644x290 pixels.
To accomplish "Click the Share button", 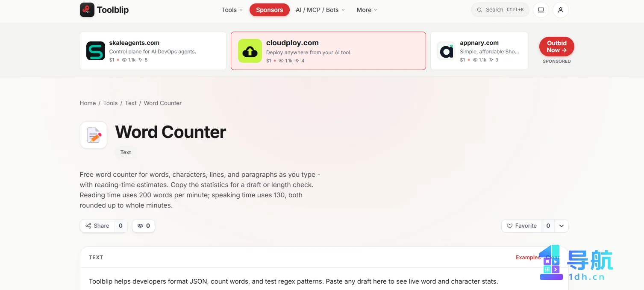I will [x=97, y=226].
